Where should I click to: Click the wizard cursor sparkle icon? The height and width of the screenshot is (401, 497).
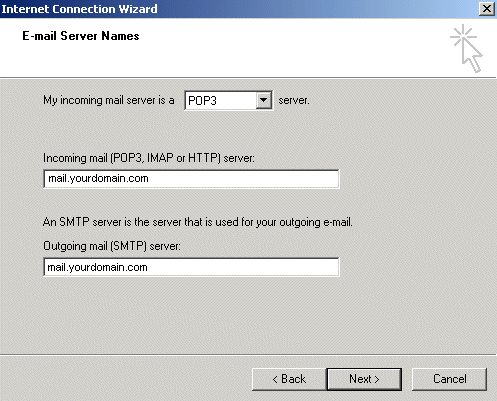point(466,48)
